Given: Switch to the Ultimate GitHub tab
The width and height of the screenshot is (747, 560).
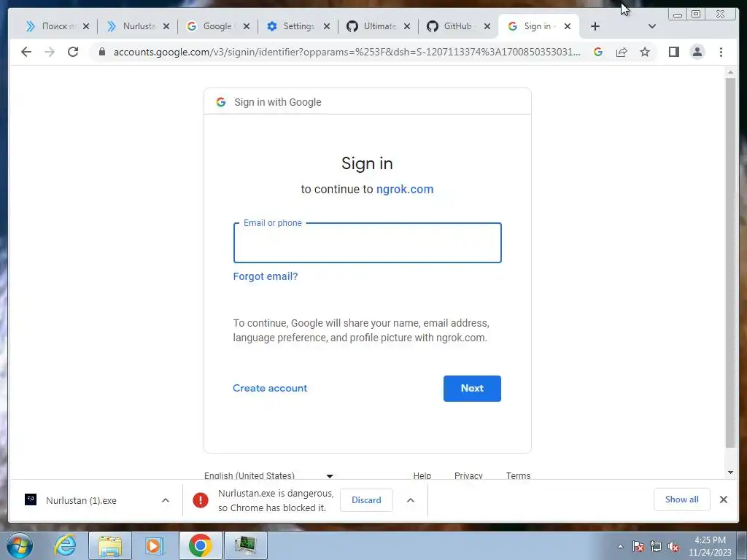Looking at the screenshot, I should (373, 26).
